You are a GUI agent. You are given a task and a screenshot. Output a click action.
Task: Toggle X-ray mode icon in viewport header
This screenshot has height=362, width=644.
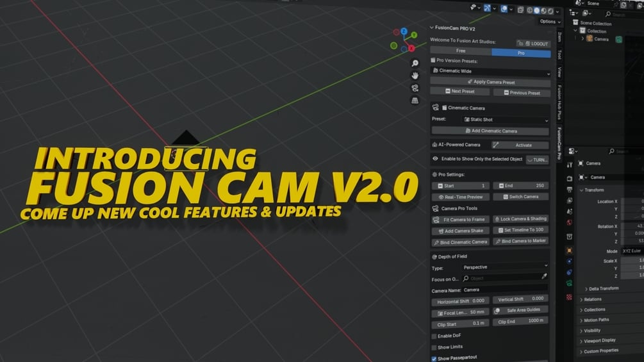[520, 10]
